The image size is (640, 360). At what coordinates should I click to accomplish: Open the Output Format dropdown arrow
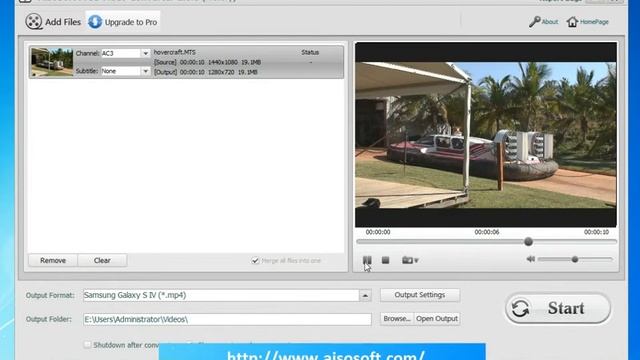pos(365,296)
